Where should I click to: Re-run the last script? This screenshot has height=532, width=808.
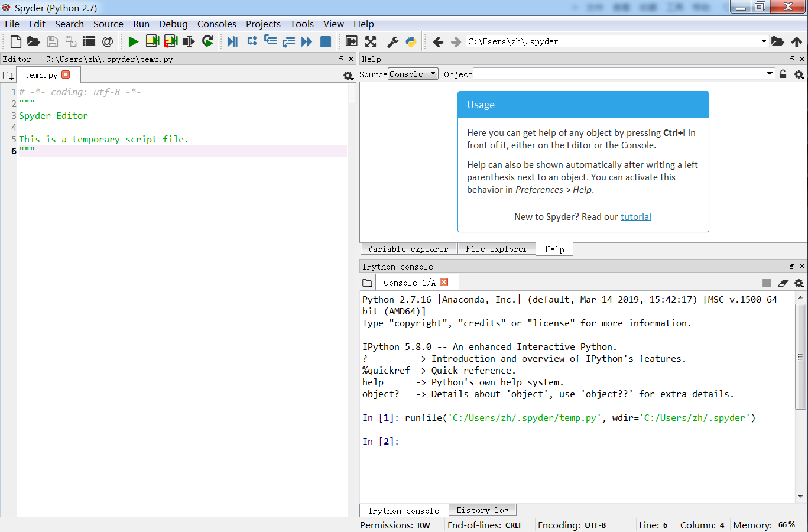click(207, 41)
